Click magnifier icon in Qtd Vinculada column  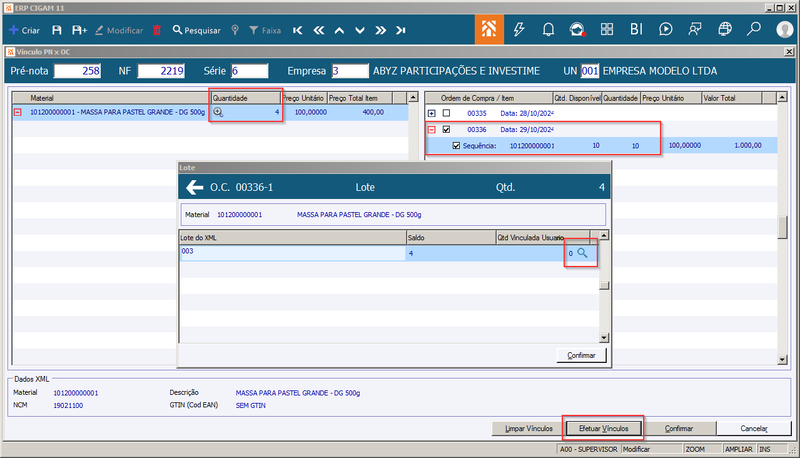coord(582,253)
